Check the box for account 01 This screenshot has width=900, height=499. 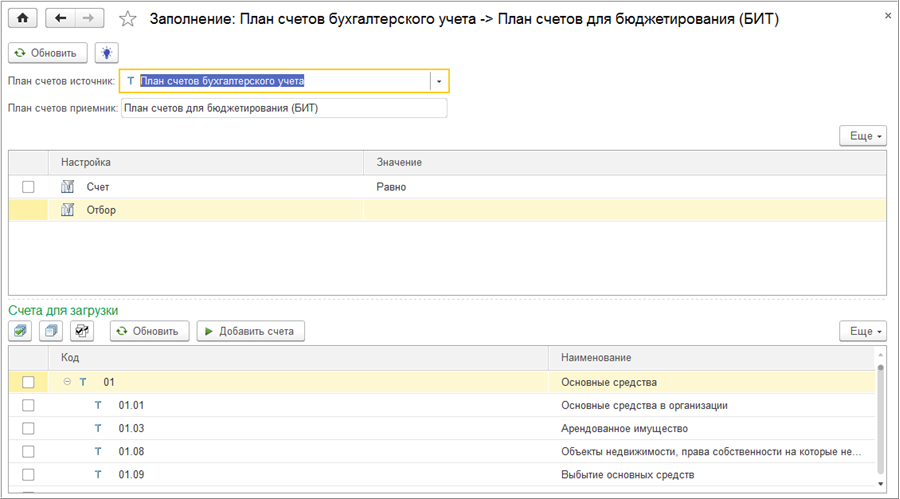[x=28, y=382]
